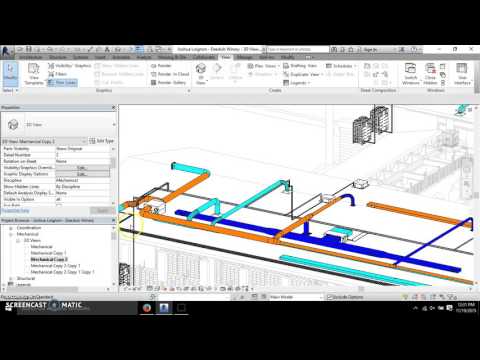Click the Tile windows icon
The height and width of the screenshot is (360, 480).
pyautogui.click(x=443, y=83)
